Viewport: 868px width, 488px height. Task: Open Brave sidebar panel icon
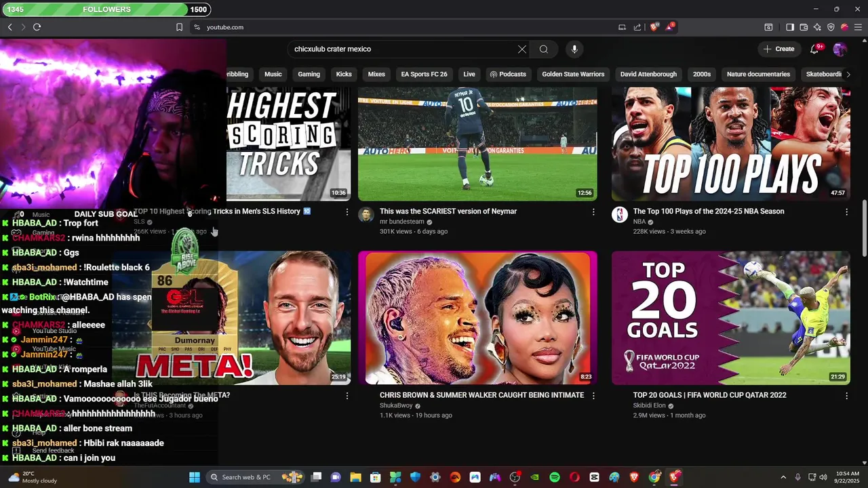coord(790,27)
